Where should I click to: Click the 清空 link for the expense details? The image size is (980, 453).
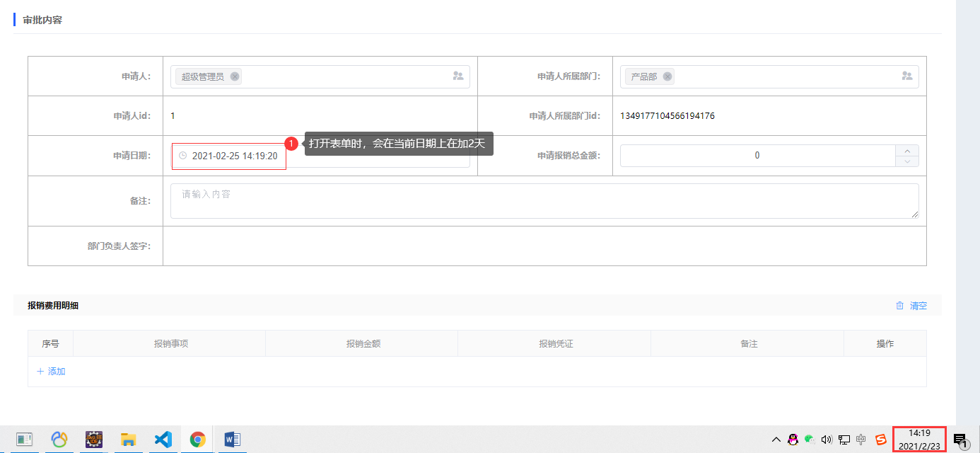pos(918,306)
